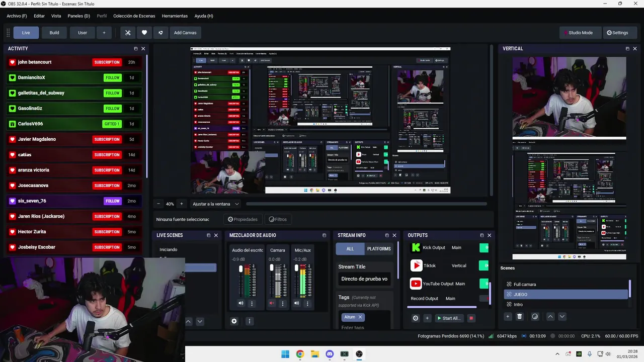The height and width of the screenshot is (362, 644).
Task: Toggle the YouTube Output switch
Action: (484, 284)
